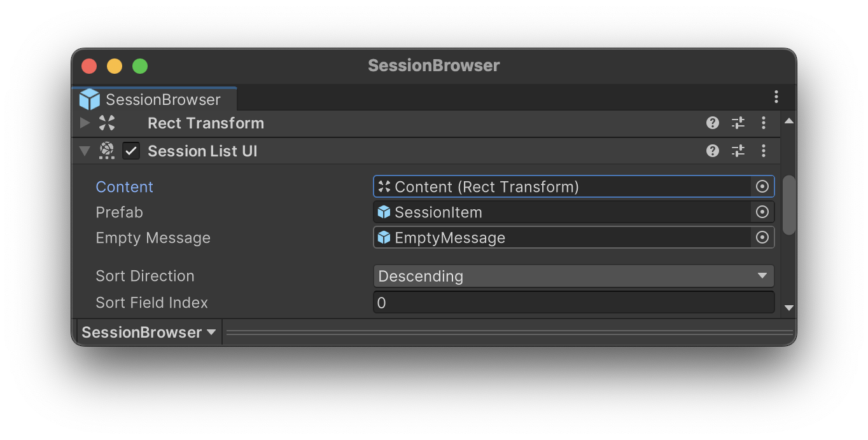Click the scroll down arrow
Image resolution: width=868 pixels, height=440 pixels.
pos(789,308)
